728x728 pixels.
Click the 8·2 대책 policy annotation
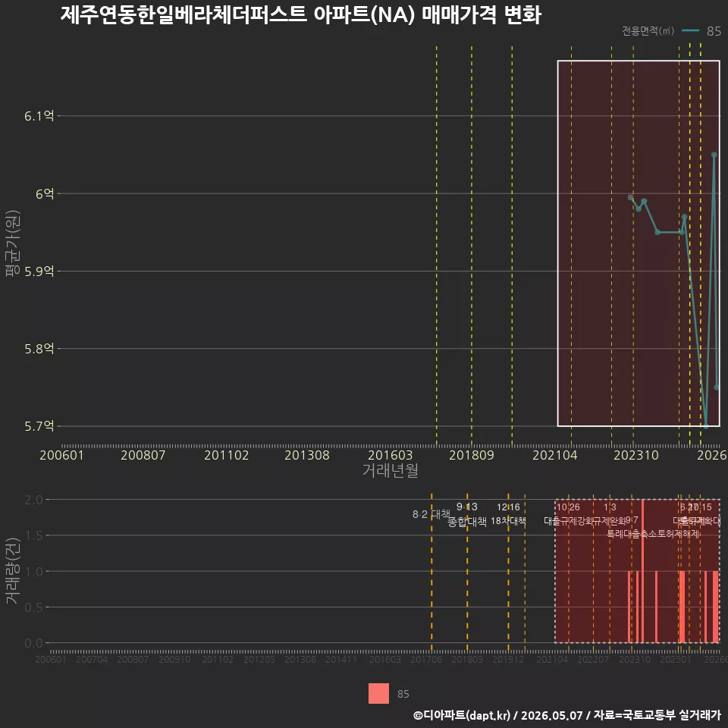(431, 514)
